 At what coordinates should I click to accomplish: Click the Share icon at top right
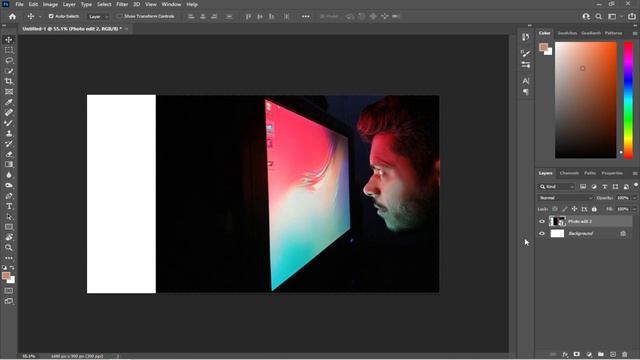(x=632, y=16)
